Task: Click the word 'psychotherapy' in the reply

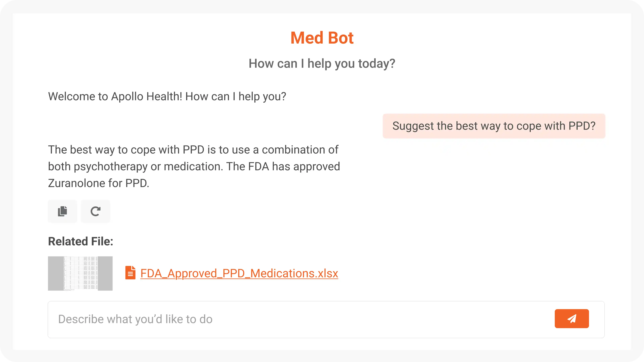Action: click(x=111, y=167)
